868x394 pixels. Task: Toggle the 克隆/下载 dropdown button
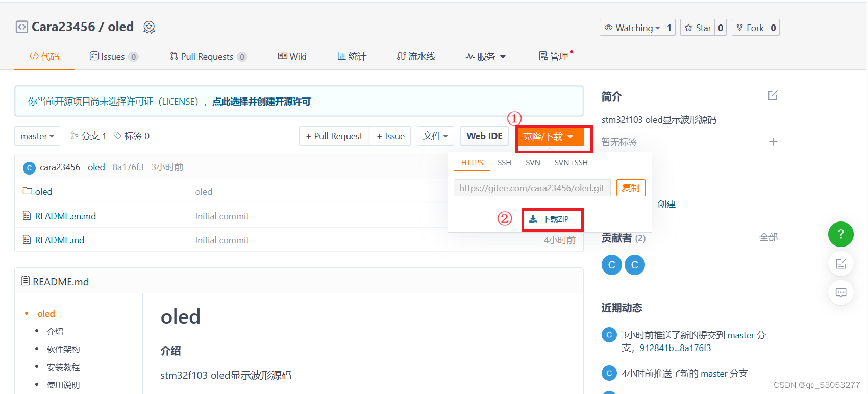(550, 137)
